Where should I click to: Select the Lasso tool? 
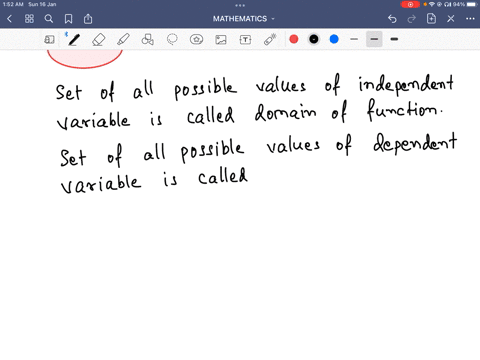172,40
